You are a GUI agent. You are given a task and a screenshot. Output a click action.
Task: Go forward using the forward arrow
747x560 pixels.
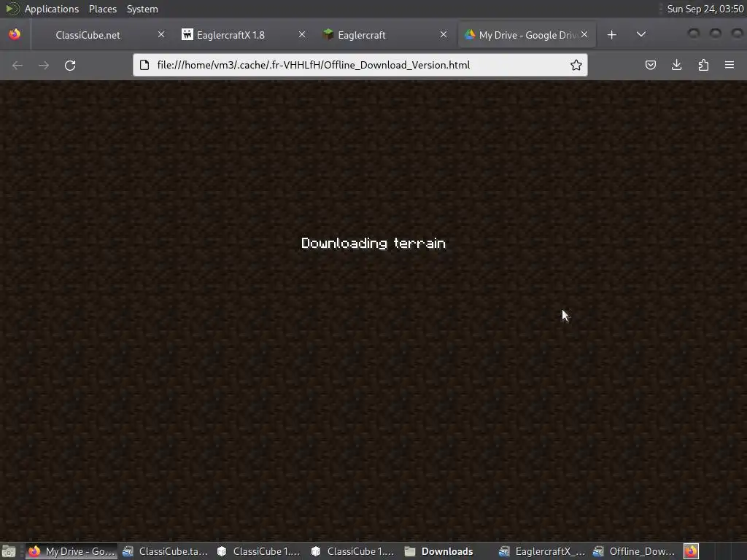(44, 65)
